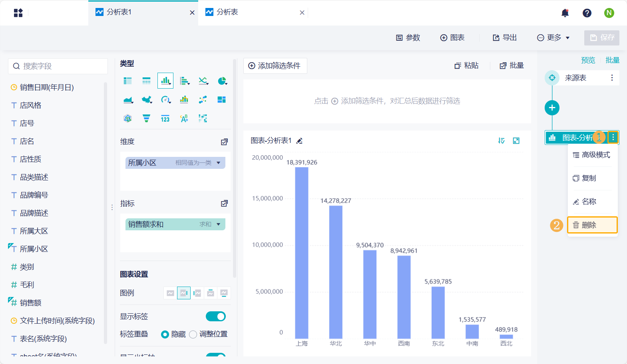Viewport: 627px width, 364px height.
Task: Switch to the 分析表 tab
Action: [x=227, y=12]
